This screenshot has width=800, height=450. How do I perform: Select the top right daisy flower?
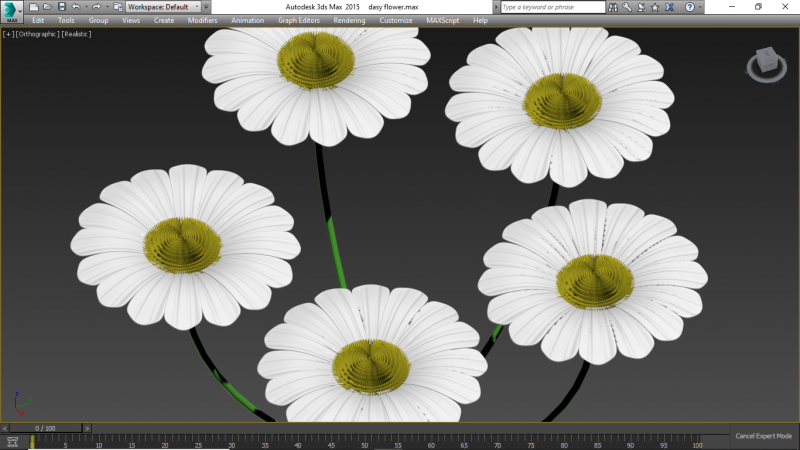click(x=560, y=106)
